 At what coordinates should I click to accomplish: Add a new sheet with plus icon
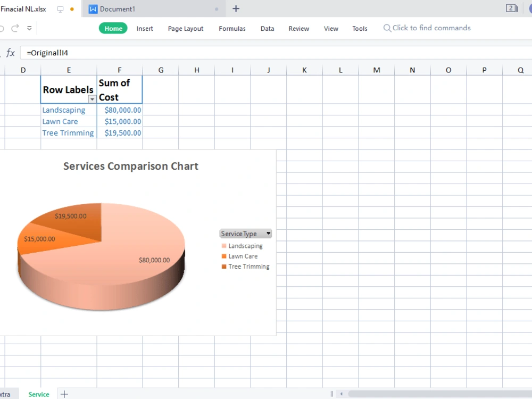64,394
